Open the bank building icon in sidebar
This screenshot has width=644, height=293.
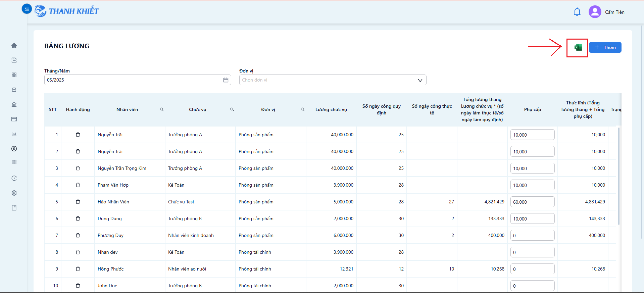tap(14, 104)
